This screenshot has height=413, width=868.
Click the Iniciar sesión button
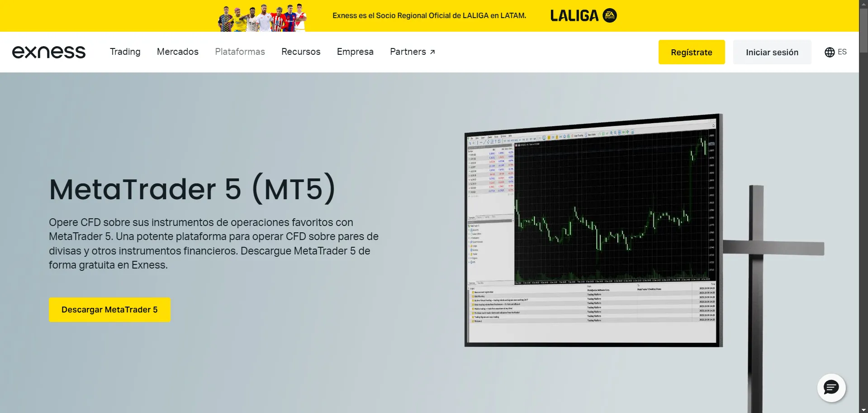coord(772,52)
